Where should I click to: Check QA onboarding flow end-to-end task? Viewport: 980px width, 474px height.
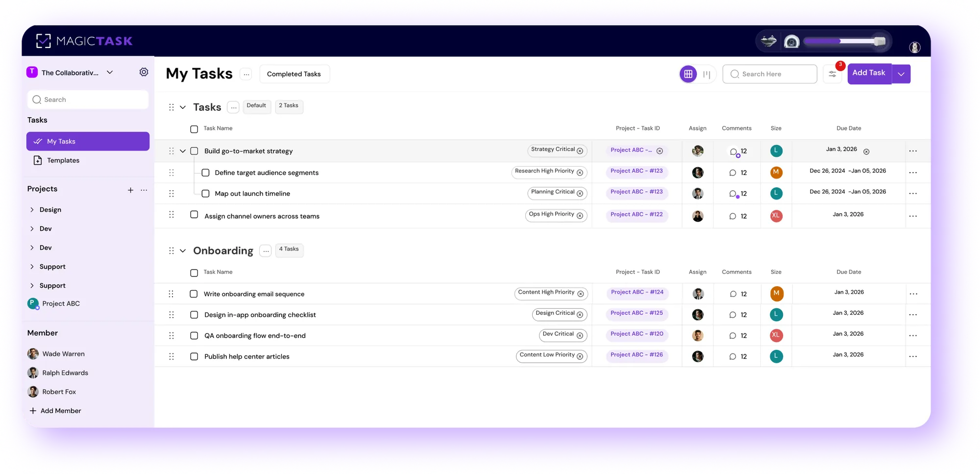click(x=194, y=336)
